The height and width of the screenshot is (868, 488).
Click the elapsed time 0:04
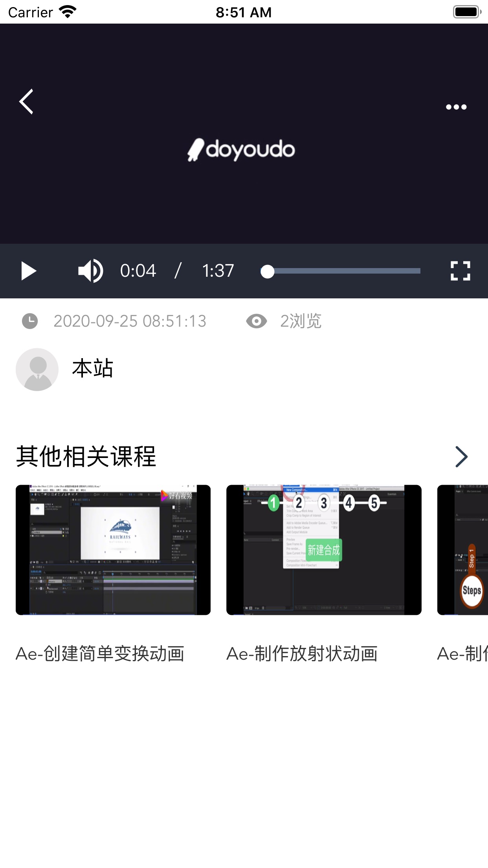pyautogui.click(x=138, y=271)
